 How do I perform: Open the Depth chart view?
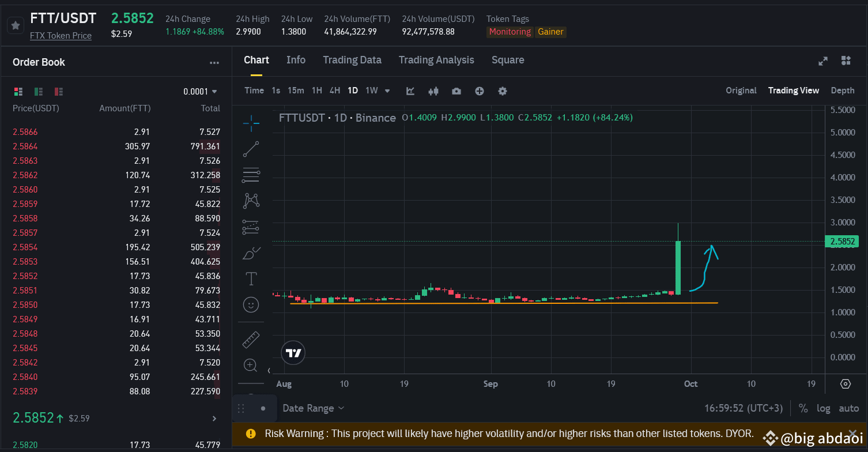click(842, 91)
